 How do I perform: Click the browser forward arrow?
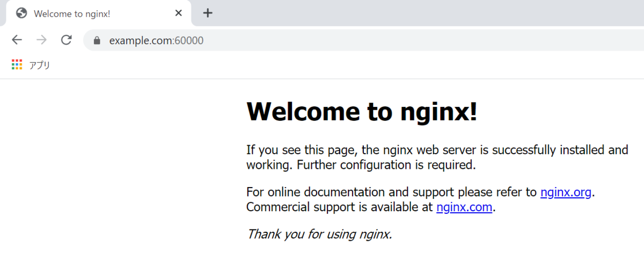pos(42,40)
